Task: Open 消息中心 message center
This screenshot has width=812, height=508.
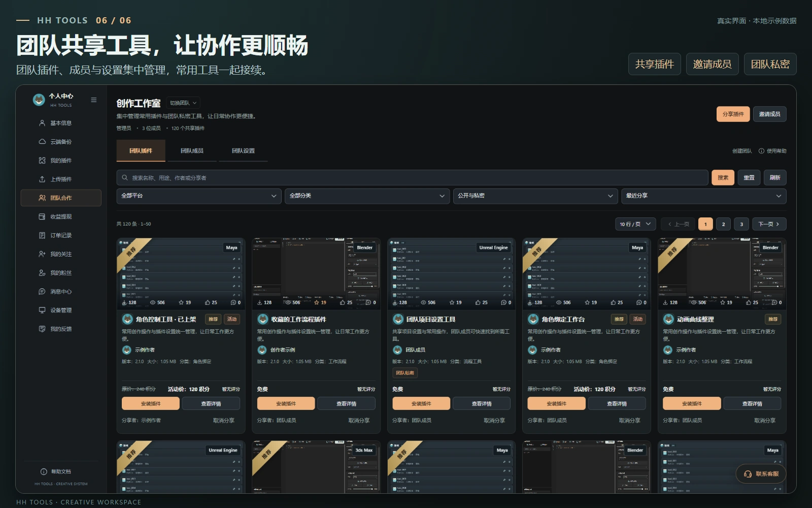Action: 61,292
